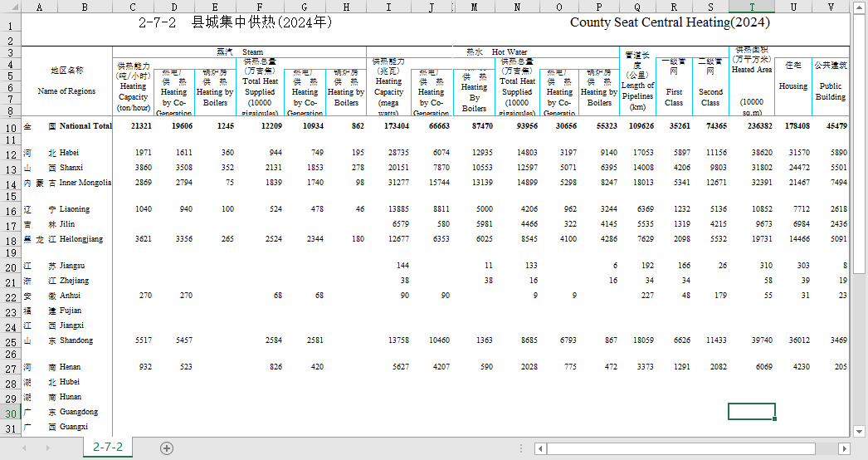
Task: Click tab bar resize handle dots
Action: click(522, 448)
